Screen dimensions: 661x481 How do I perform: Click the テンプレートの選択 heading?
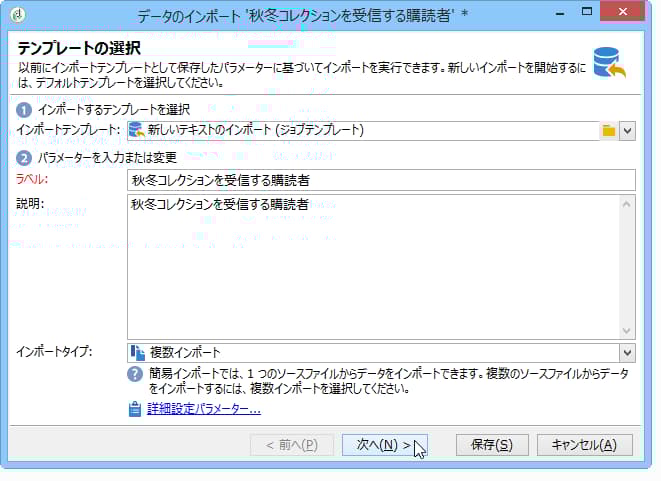(79, 48)
